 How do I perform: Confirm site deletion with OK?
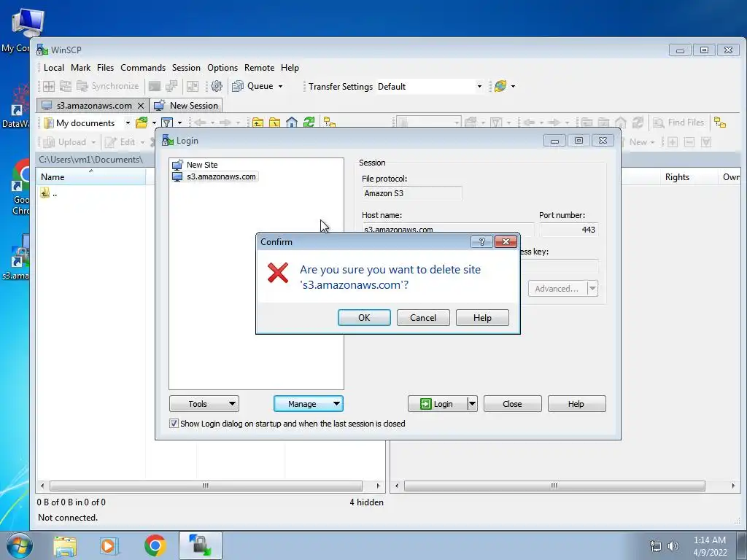point(364,318)
